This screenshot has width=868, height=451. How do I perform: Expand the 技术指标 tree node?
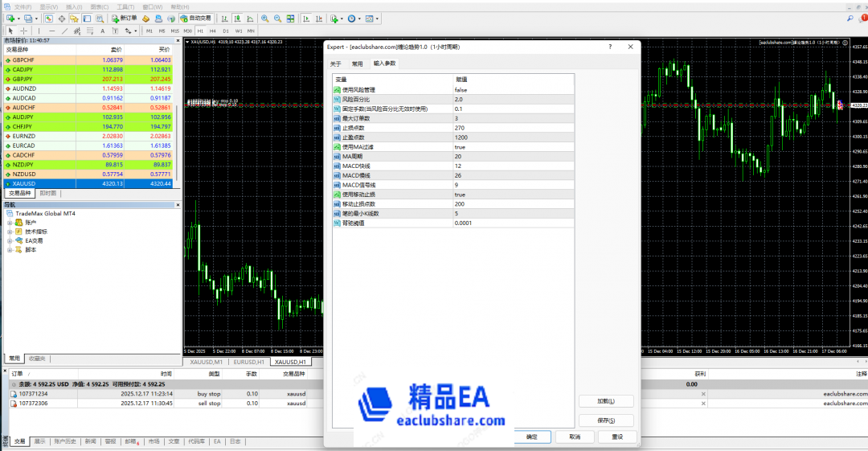(x=10, y=231)
